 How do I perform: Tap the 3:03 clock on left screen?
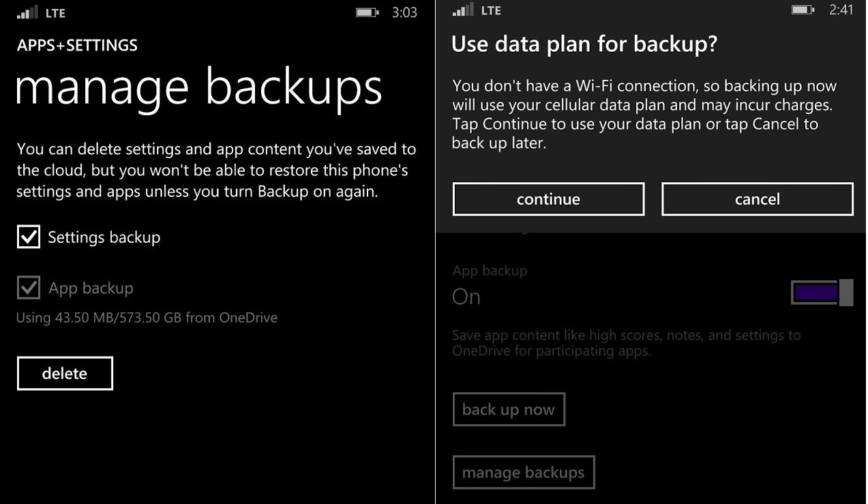(404, 13)
